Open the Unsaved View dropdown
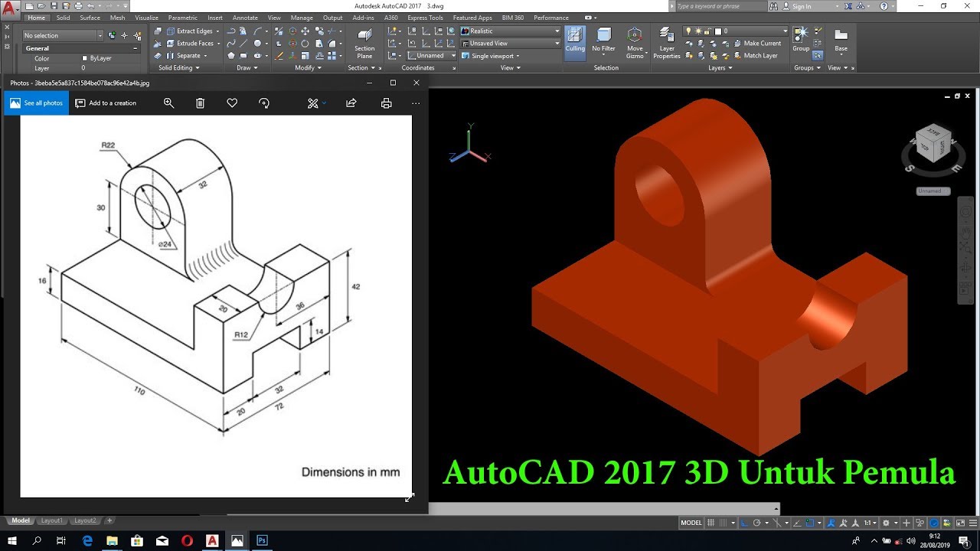Screen dimensions: 980x551 [510, 44]
